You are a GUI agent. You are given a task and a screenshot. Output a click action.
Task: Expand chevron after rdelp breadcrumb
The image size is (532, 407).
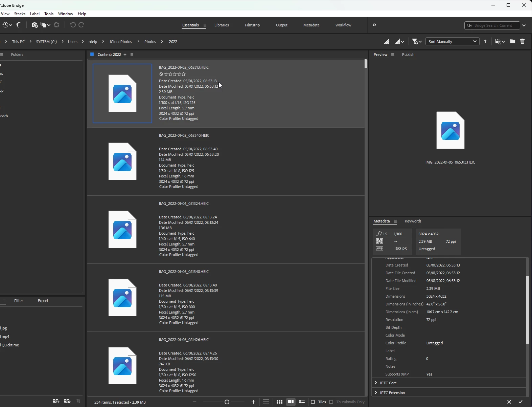(103, 41)
